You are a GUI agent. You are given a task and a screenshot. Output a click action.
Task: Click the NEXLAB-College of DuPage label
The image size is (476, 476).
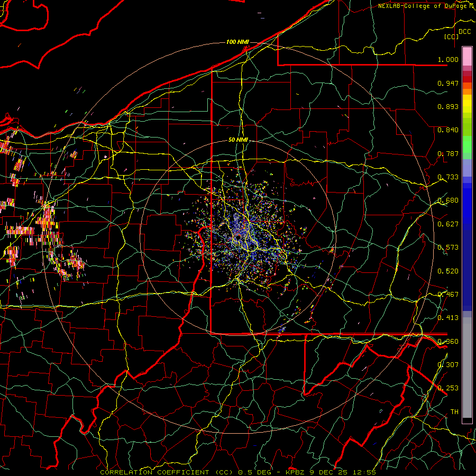click(x=424, y=6)
